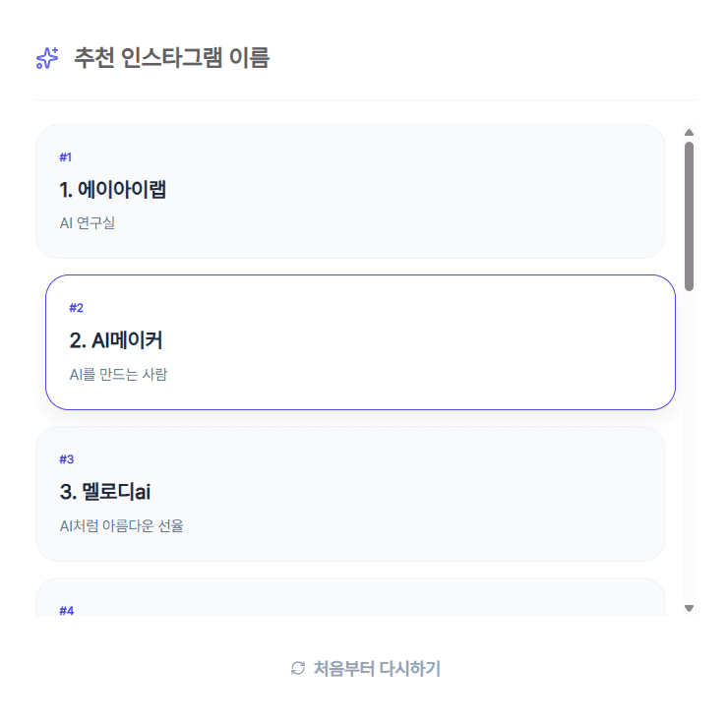Click the #1 rank badge

coord(66,157)
